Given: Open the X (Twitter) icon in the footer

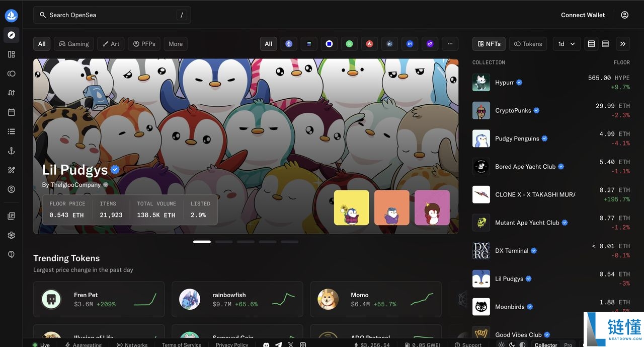Looking at the screenshot, I should tap(290, 345).
